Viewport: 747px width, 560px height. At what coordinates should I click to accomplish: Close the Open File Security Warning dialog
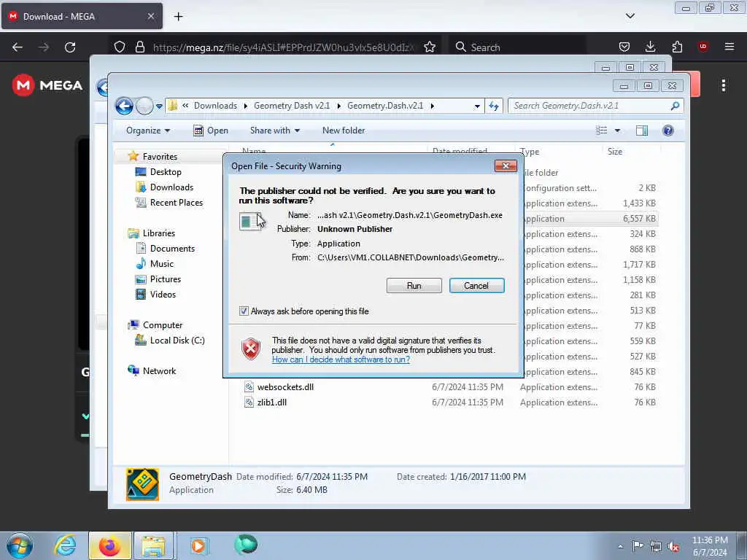tap(506, 166)
